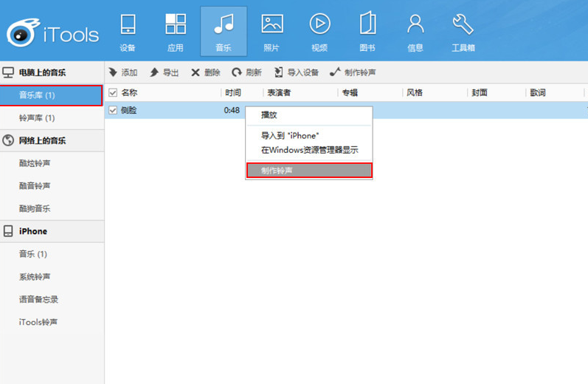Select 铃声库 (1) in the sidebar
The width and height of the screenshot is (588, 384).
tap(37, 118)
